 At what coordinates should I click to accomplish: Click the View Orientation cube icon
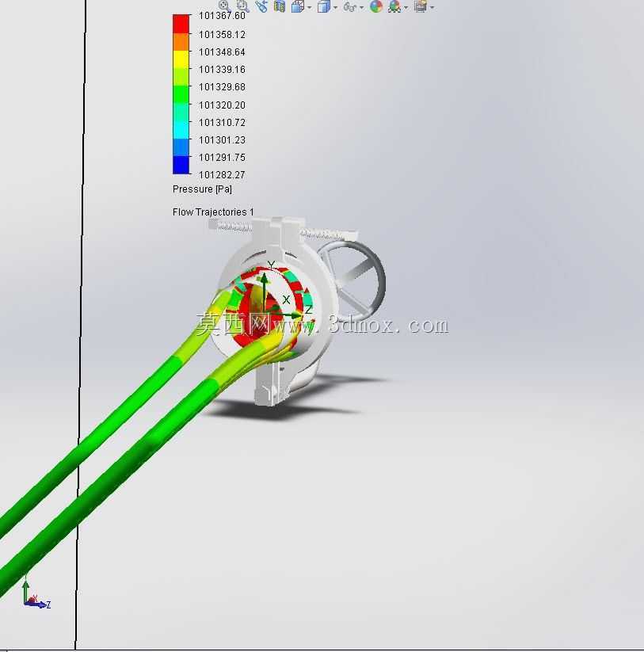(x=298, y=6)
